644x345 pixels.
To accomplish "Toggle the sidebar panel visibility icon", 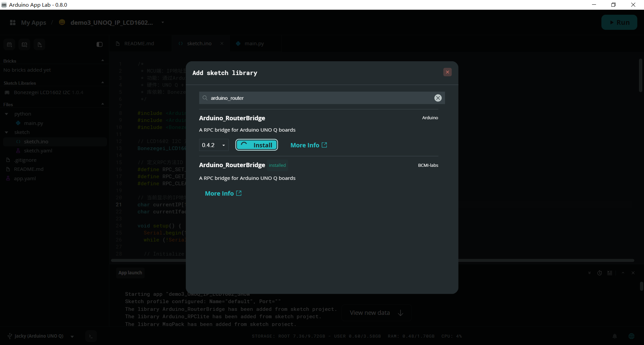I will [99, 45].
